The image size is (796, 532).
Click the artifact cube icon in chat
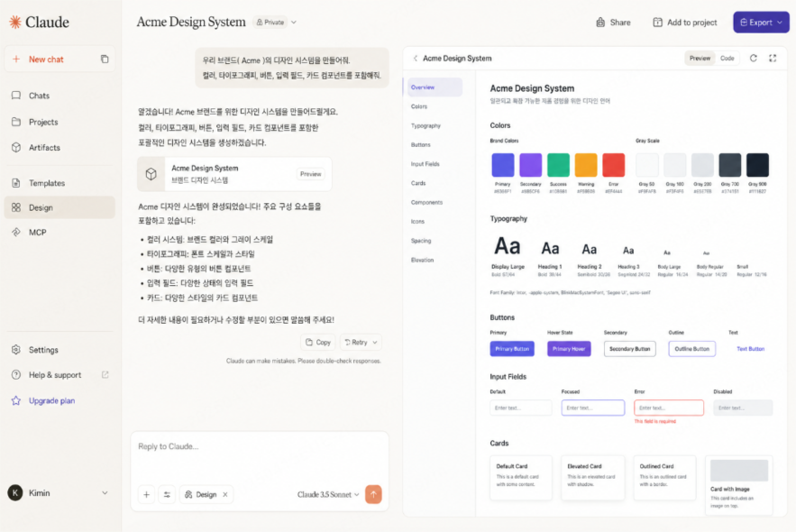point(151,174)
